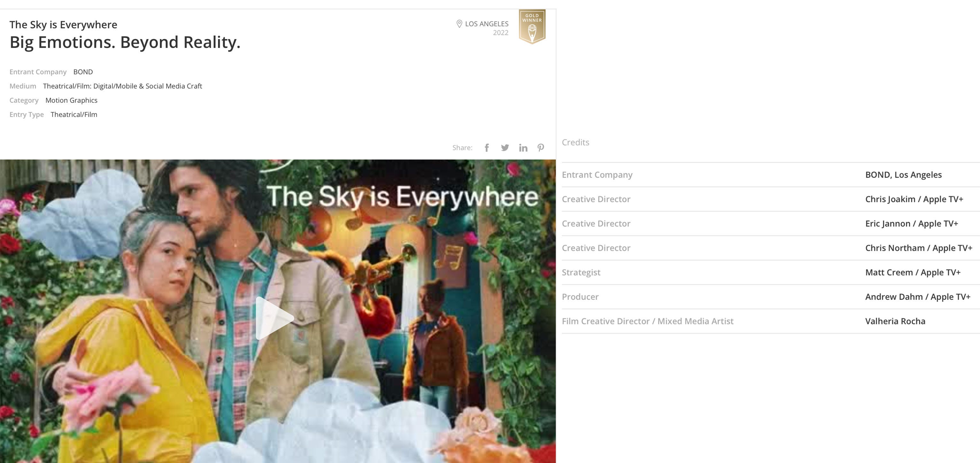The width and height of the screenshot is (980, 463).
Task: Click the LOS ANGELES location text
Action: (486, 24)
